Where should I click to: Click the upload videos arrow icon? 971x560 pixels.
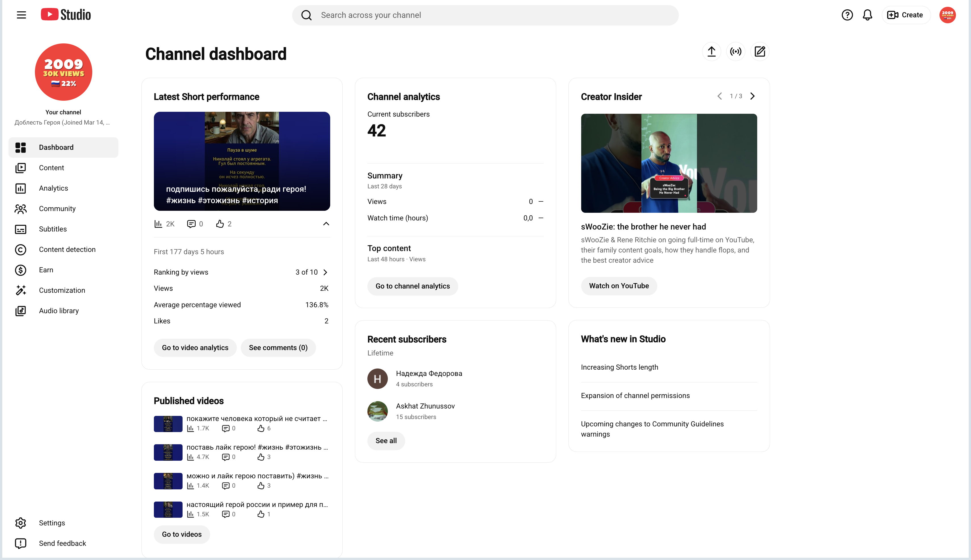711,52
